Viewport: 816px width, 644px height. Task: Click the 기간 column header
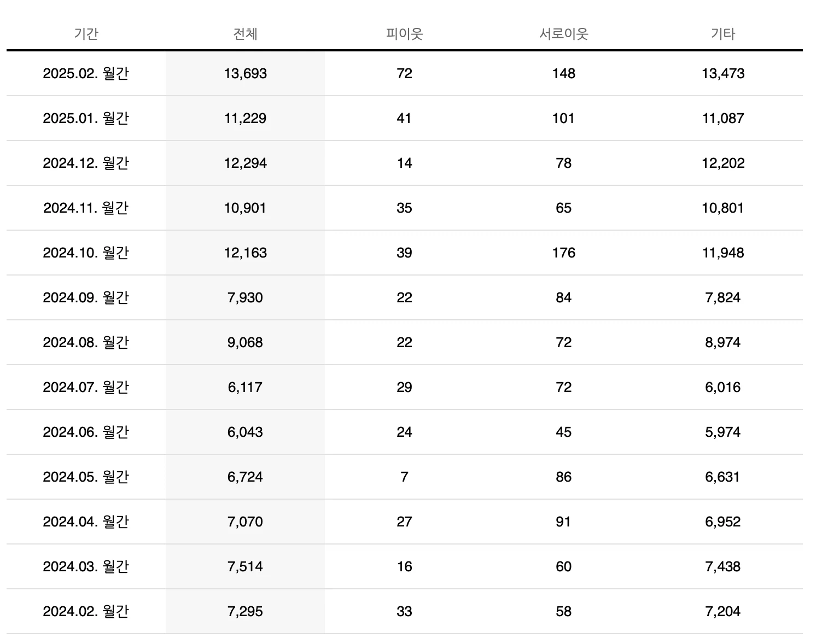pyautogui.click(x=86, y=34)
